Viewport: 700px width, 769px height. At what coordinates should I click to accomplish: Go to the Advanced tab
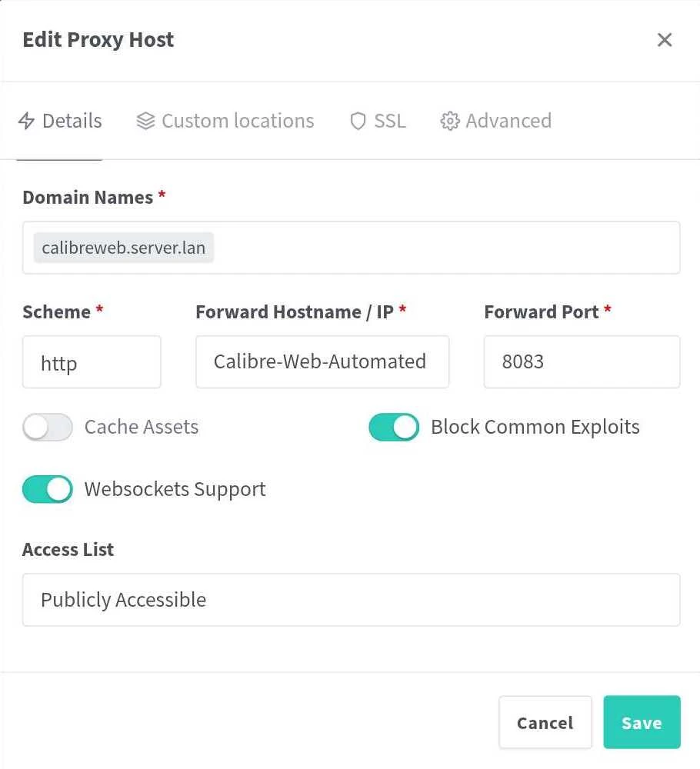coord(508,122)
